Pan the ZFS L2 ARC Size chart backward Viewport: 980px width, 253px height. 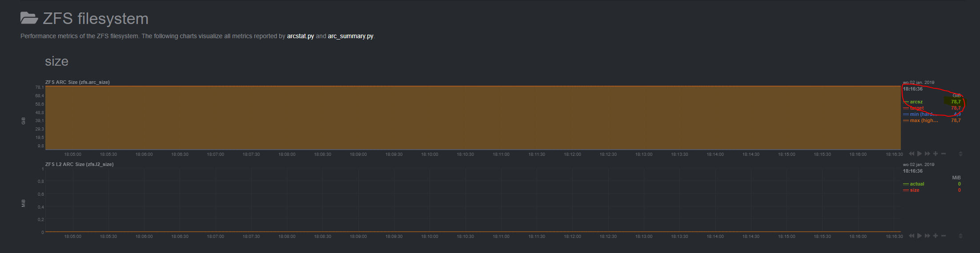pos(911,236)
